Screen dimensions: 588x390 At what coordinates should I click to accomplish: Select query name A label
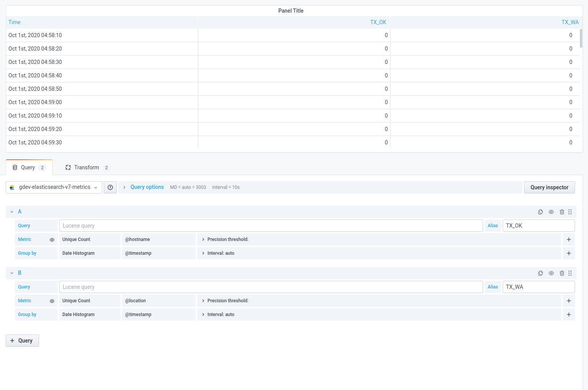point(20,211)
